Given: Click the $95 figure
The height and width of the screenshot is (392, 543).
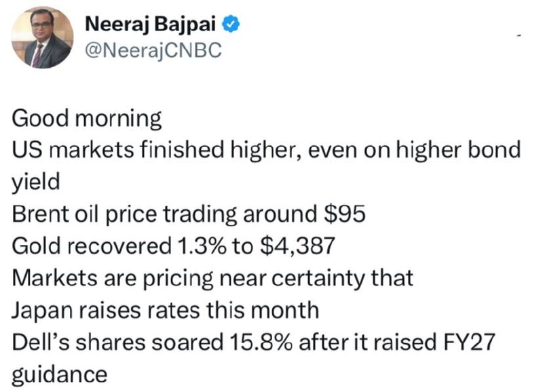Looking at the screenshot, I should 344,214.
